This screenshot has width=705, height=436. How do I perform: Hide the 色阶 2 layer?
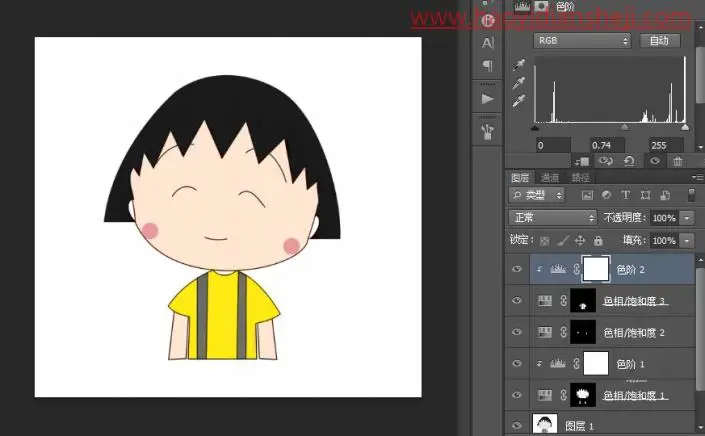pyautogui.click(x=517, y=269)
